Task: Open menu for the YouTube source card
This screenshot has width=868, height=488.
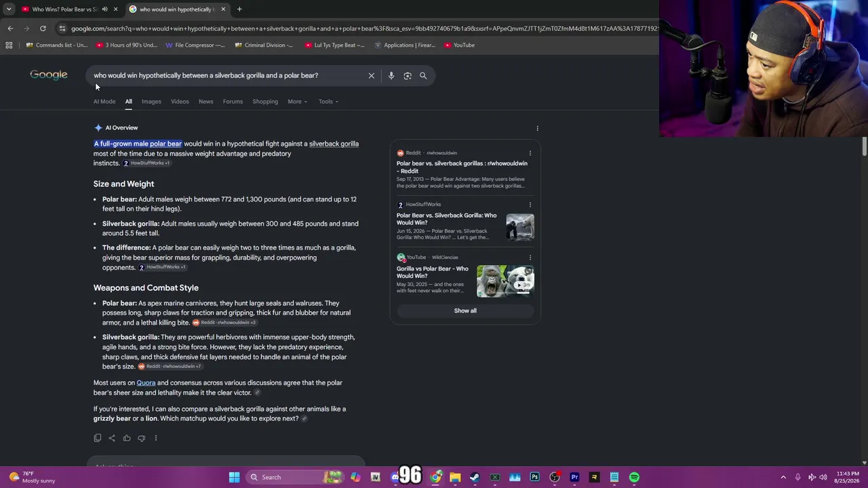Action: 530,258
